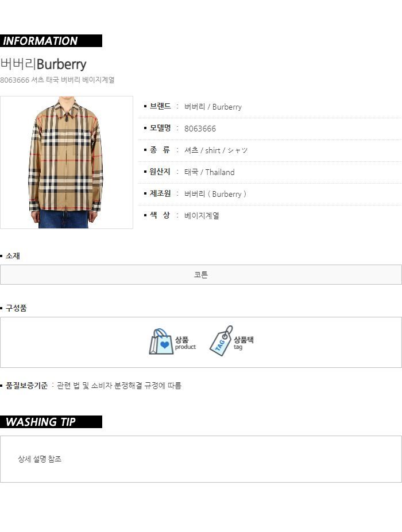Select the model number 8063666 row
The image size is (402, 532).
[x=269, y=129]
